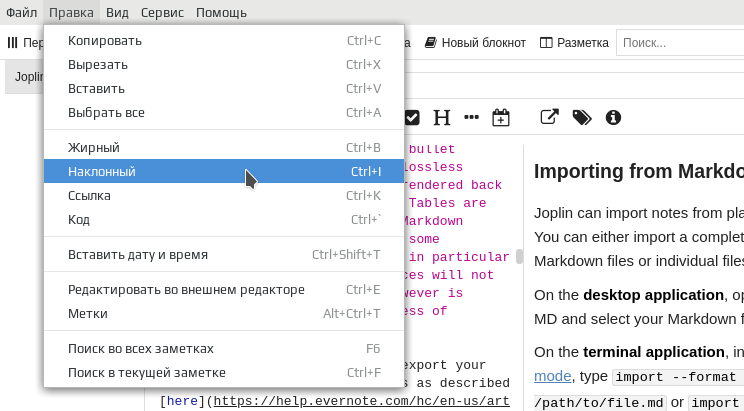Click the 'Importing from Markdown' heading

pos(639,171)
